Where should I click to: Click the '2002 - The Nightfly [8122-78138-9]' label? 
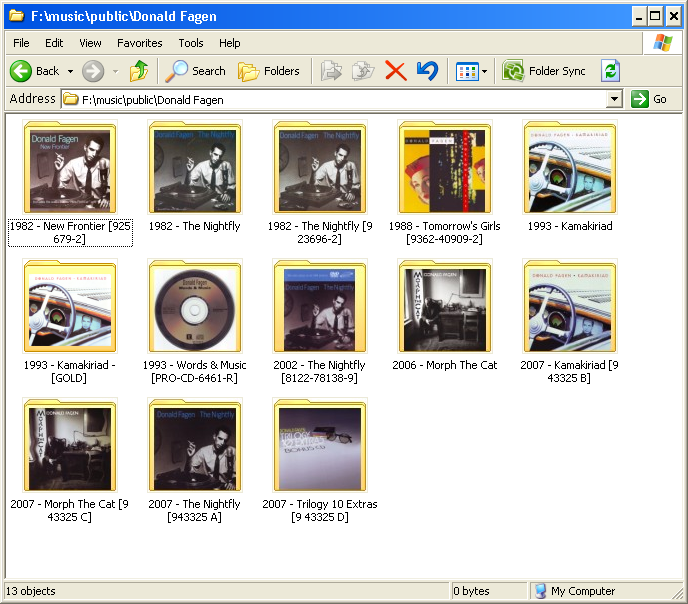click(319, 372)
